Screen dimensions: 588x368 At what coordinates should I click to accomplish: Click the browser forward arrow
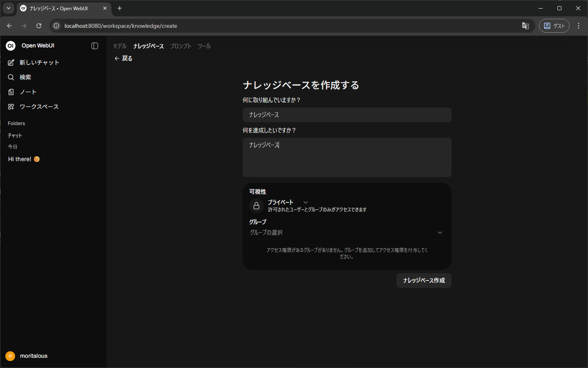tap(24, 26)
